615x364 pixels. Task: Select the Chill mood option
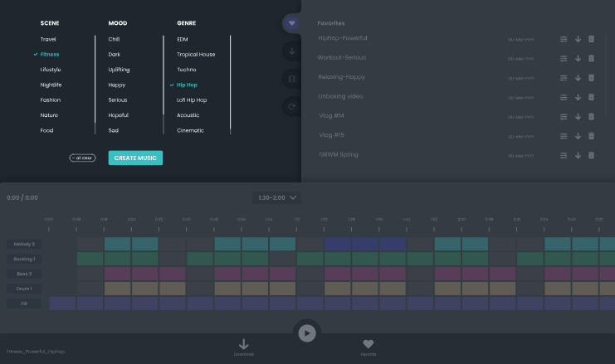(115, 39)
